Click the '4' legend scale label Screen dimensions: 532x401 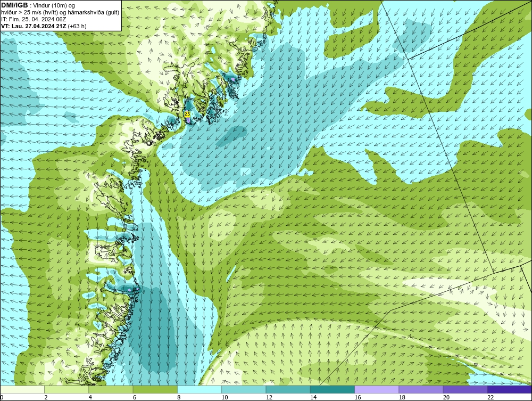(90, 398)
